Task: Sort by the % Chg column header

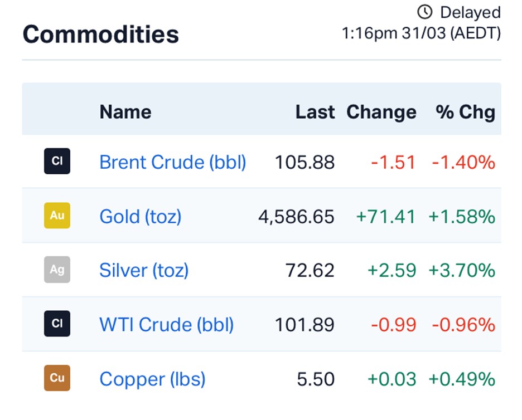Action: (x=465, y=112)
